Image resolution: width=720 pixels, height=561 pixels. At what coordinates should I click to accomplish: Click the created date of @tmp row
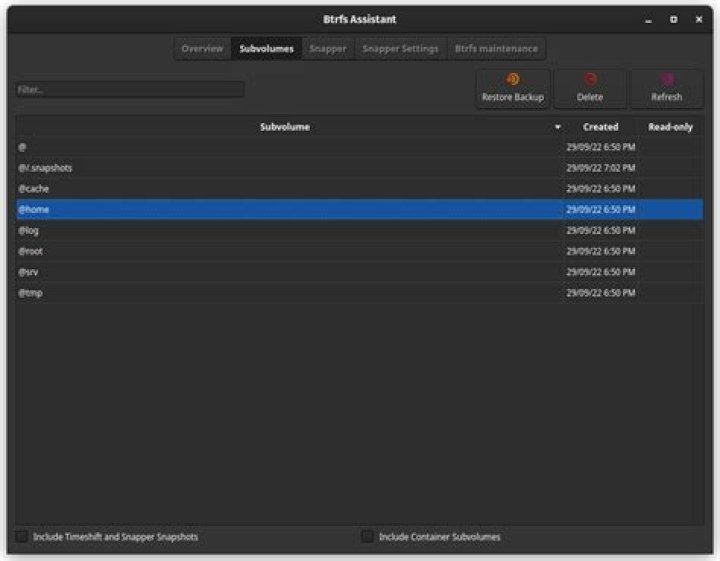tap(601, 292)
